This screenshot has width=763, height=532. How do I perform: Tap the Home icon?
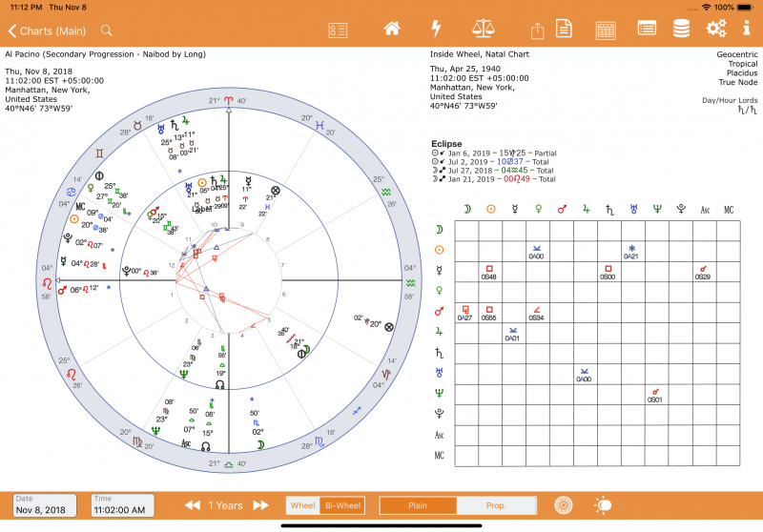pyautogui.click(x=392, y=29)
